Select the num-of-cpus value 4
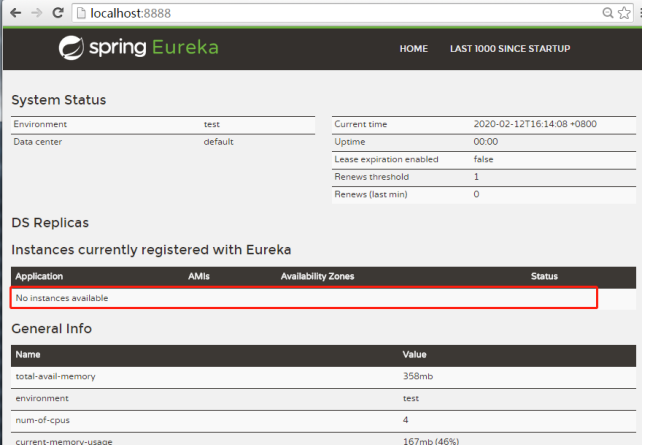The height and width of the screenshot is (445, 671). click(x=405, y=420)
